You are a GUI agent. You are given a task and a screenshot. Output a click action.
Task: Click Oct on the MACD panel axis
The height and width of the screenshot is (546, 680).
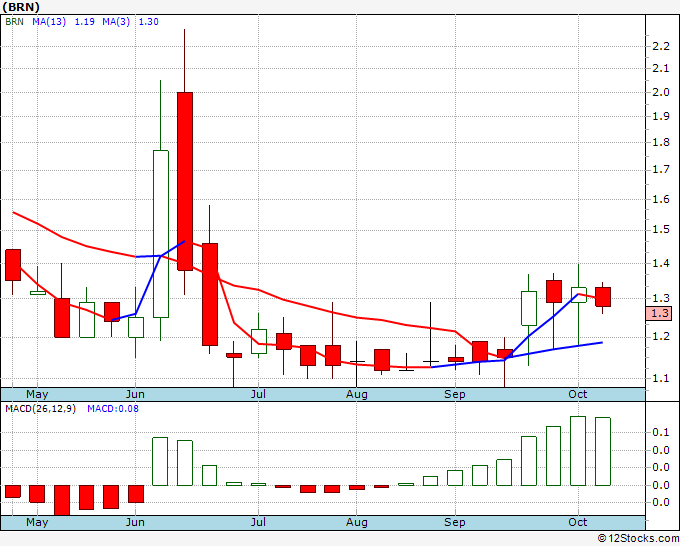pos(578,522)
